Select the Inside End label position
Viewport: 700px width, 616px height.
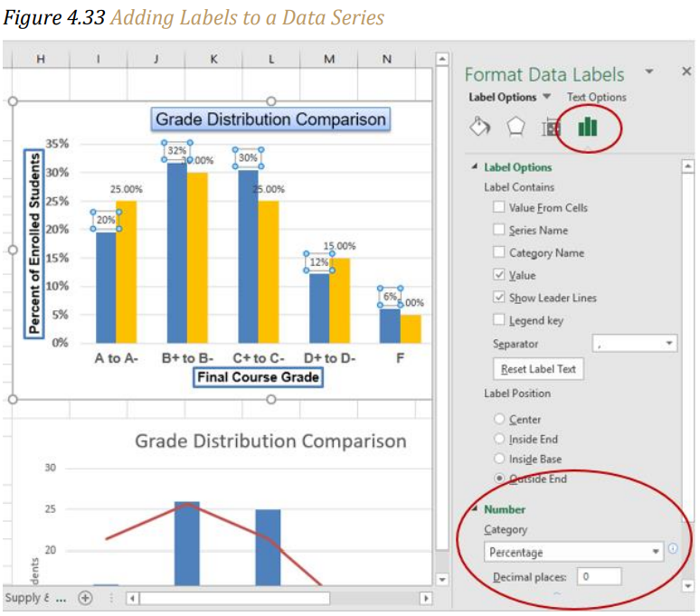[x=499, y=439]
